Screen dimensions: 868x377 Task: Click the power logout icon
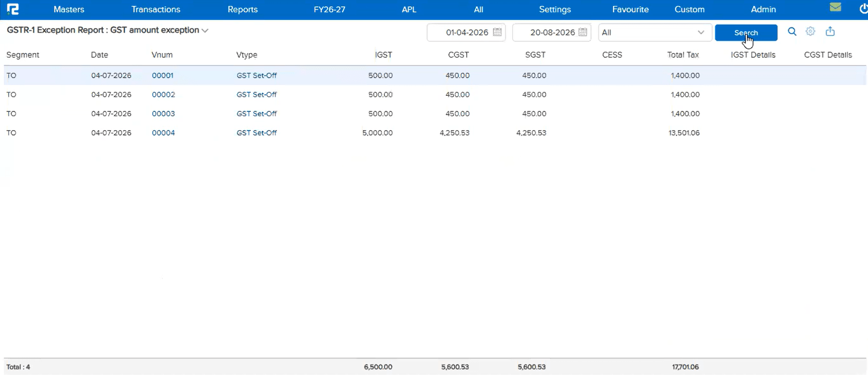coord(864,9)
